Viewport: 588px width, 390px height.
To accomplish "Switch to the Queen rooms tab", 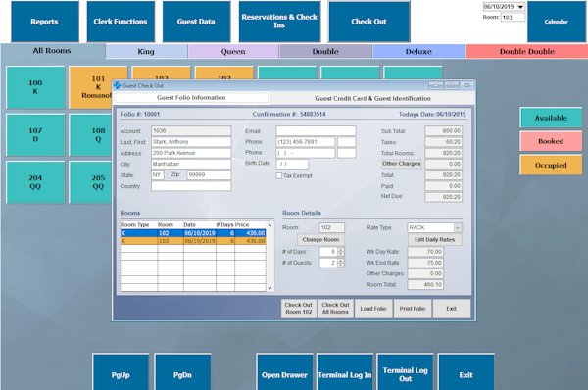I will [x=233, y=51].
